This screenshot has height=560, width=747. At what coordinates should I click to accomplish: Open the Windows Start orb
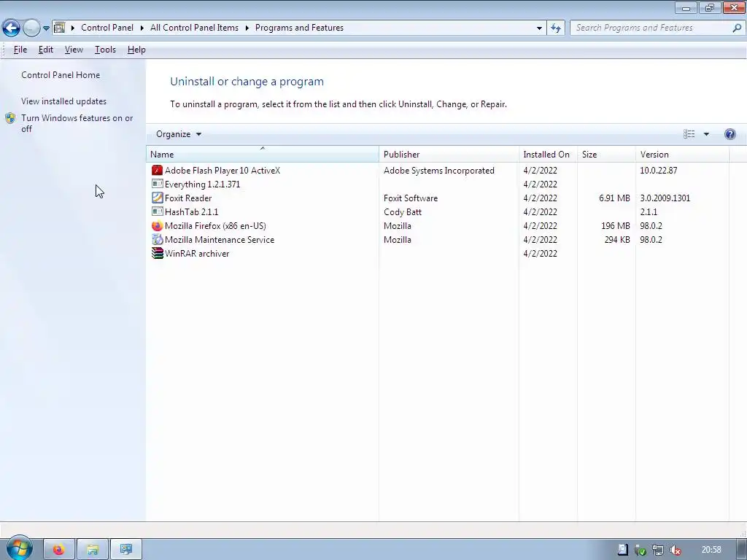click(19, 548)
